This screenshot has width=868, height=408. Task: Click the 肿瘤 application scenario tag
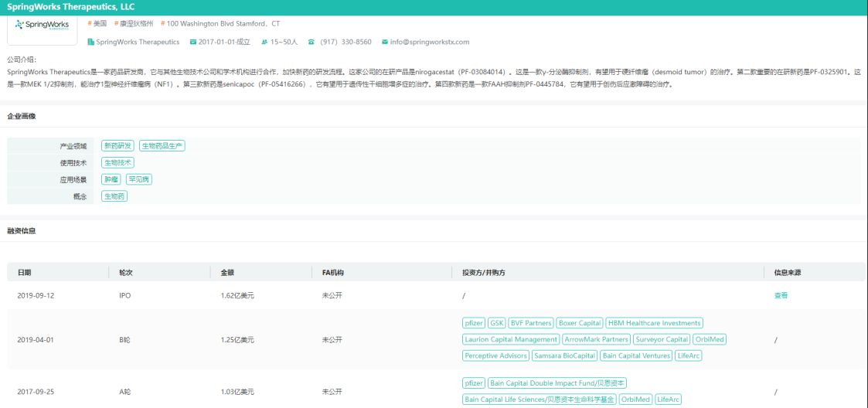pos(111,179)
